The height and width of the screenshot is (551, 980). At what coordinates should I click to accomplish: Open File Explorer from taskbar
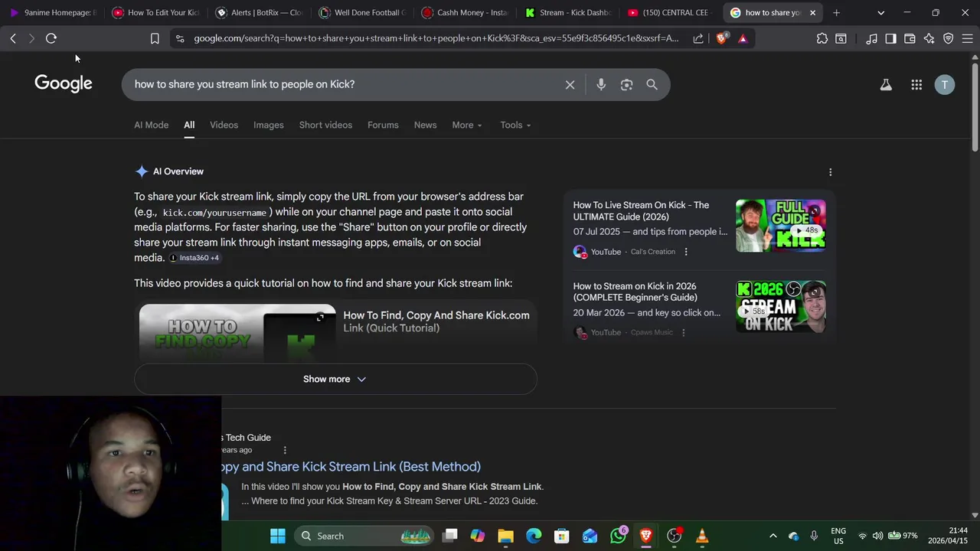tap(505, 536)
